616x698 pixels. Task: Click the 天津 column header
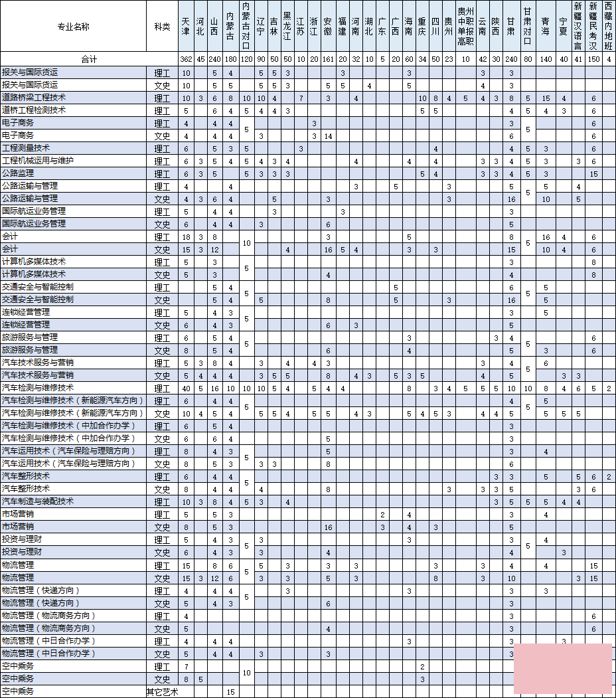pos(186,27)
